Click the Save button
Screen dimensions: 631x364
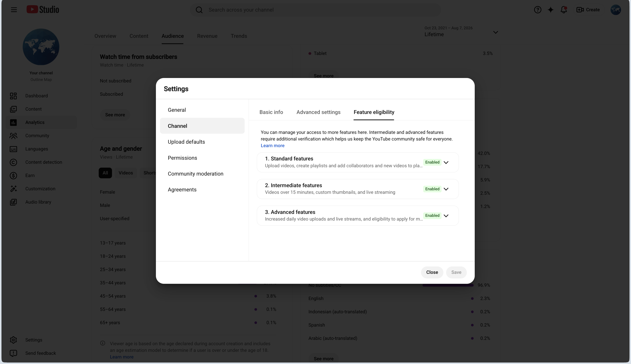pos(456,272)
